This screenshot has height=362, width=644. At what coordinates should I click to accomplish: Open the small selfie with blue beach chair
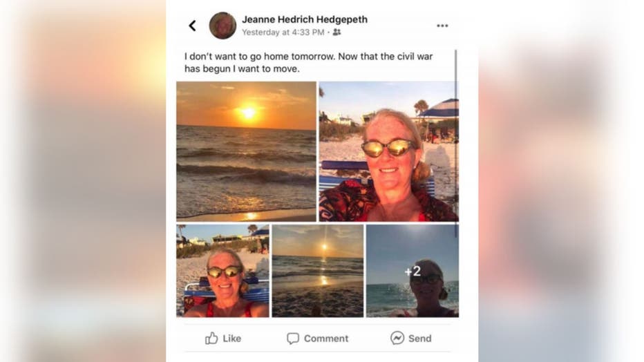[222, 271]
